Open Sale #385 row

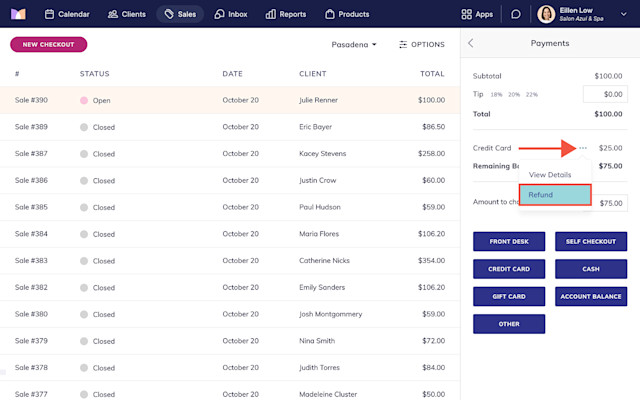coord(230,207)
